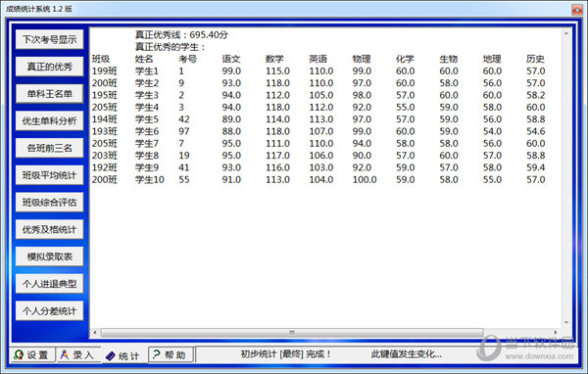The width and height of the screenshot is (588, 374).
Task: Click the 录入 tab icon
Action: (x=65, y=354)
